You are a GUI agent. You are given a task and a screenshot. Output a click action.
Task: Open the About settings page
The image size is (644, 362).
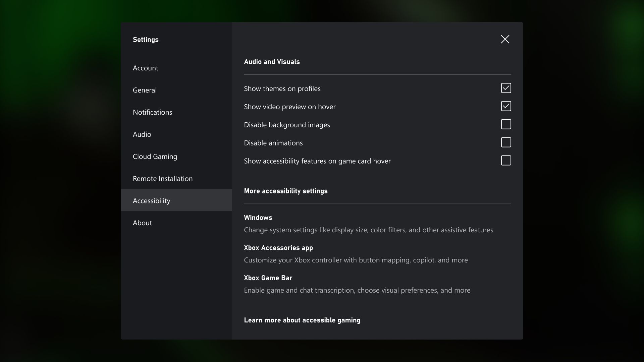click(143, 222)
